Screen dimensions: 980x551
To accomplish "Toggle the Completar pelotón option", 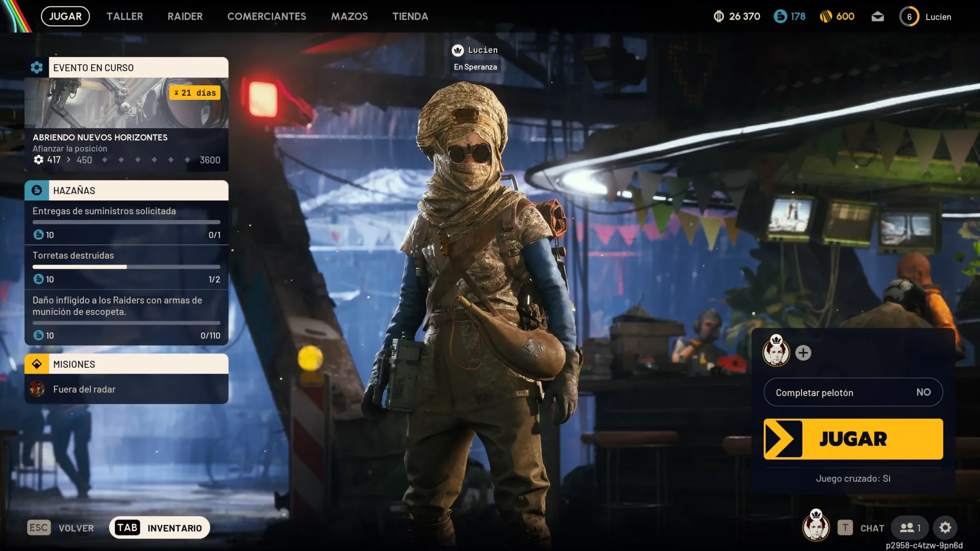I will click(x=853, y=392).
